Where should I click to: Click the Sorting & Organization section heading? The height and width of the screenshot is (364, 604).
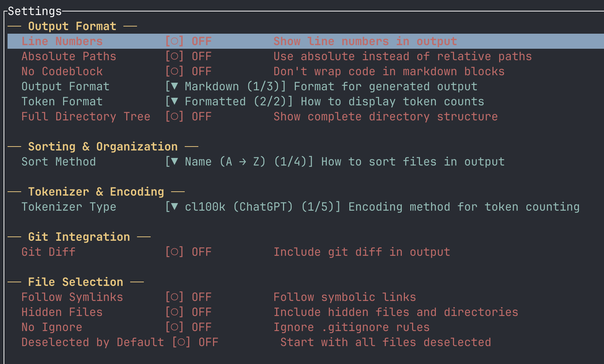(103, 147)
